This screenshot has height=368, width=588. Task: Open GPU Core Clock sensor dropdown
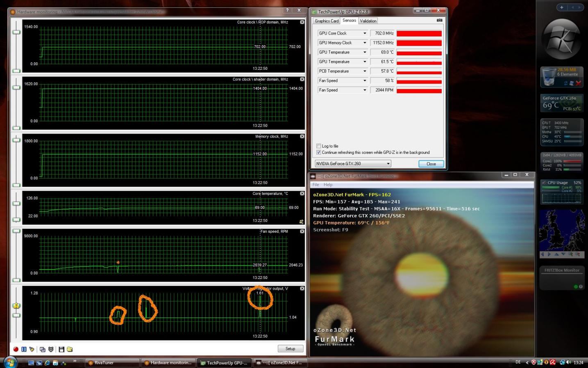pos(365,33)
